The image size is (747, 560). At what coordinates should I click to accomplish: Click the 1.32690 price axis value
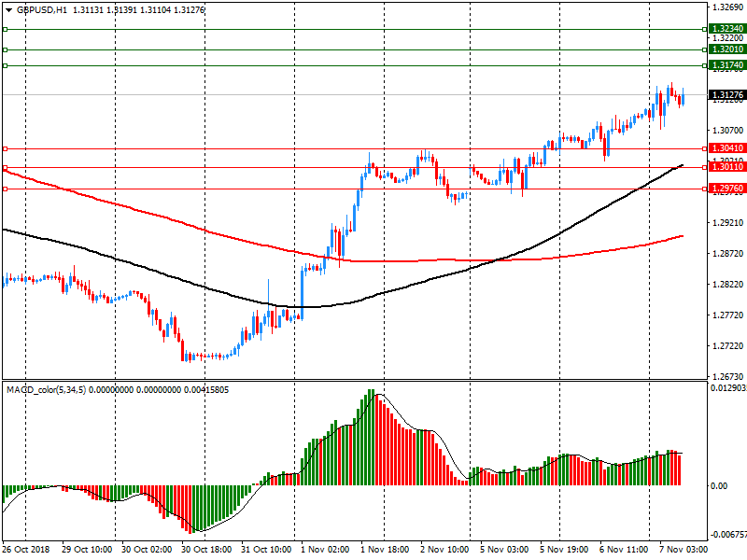pos(727,7)
